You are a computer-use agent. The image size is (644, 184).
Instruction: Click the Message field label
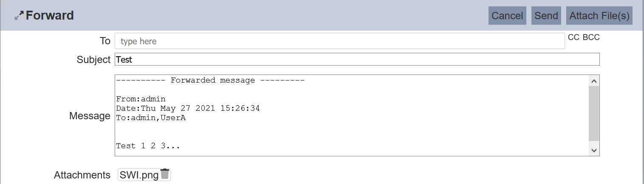click(x=90, y=116)
